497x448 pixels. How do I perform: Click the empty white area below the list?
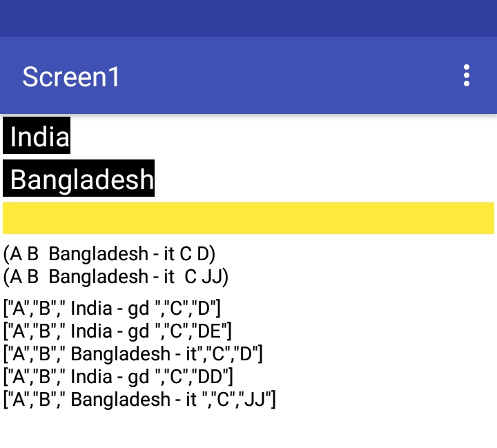coord(248,429)
